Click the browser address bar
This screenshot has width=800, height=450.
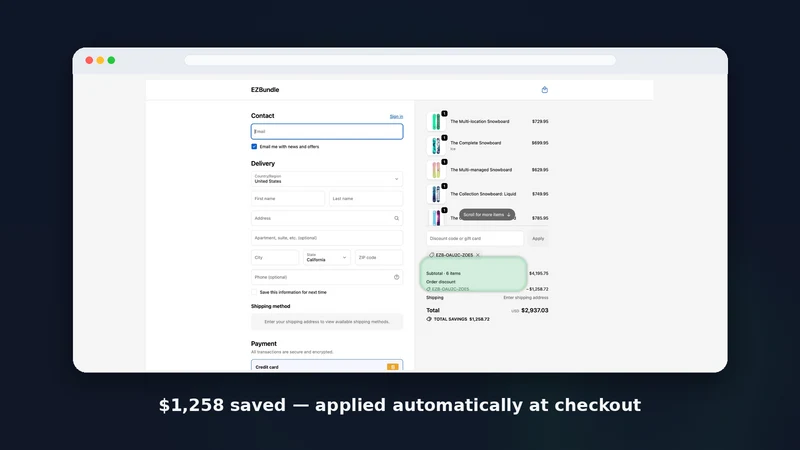click(400, 60)
